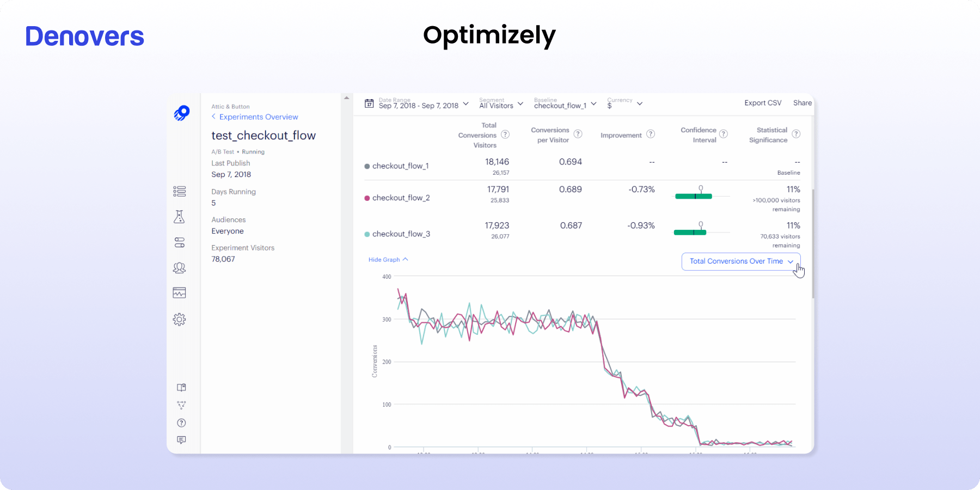Viewport: 980px width, 490px height.
Task: Open the Settings gear icon
Action: (x=179, y=319)
